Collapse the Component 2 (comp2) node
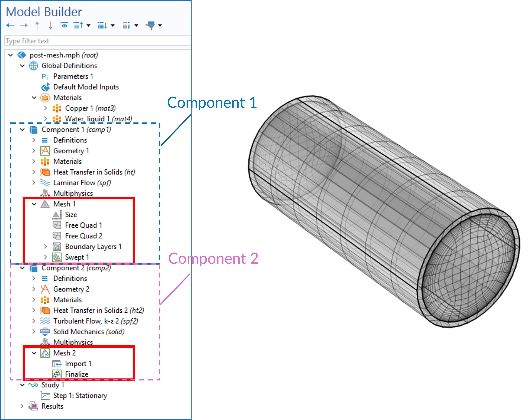This screenshot has width=530, height=420. click(x=22, y=268)
